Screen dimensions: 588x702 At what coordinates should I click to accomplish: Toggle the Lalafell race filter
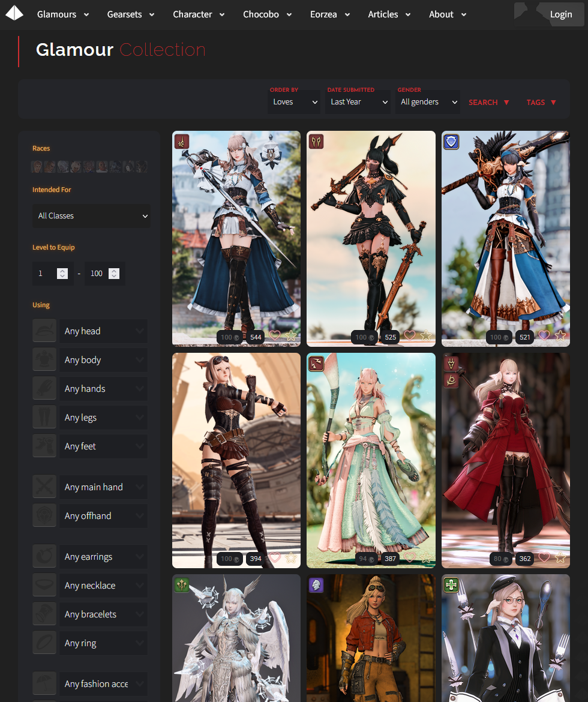pyautogui.click(x=89, y=167)
